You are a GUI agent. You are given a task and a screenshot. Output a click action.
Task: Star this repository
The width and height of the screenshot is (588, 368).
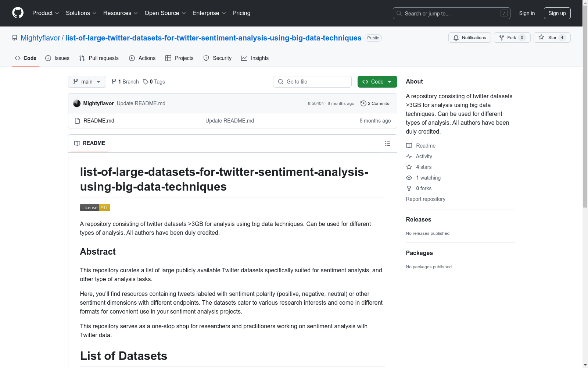pos(552,38)
